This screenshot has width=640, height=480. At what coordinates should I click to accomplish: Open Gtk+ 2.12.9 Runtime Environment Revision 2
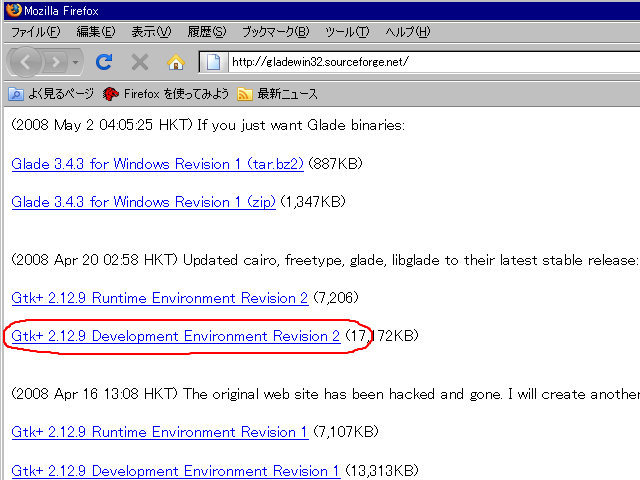point(160,298)
